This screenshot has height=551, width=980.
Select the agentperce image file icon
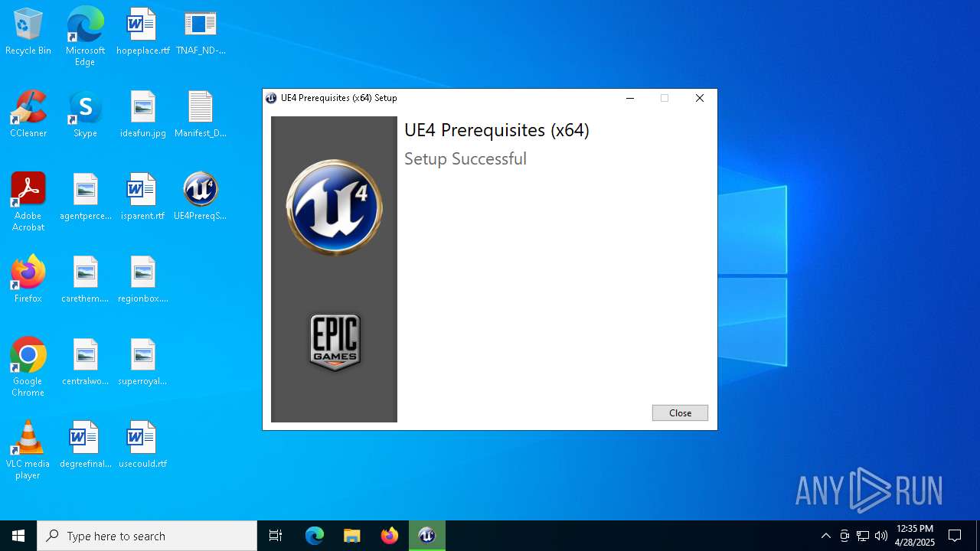(x=85, y=197)
